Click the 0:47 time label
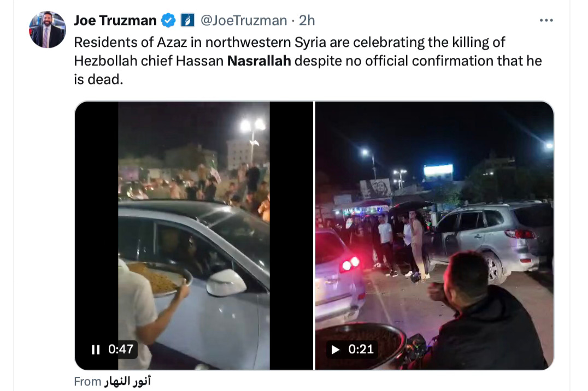588x391 pixels. (121, 349)
